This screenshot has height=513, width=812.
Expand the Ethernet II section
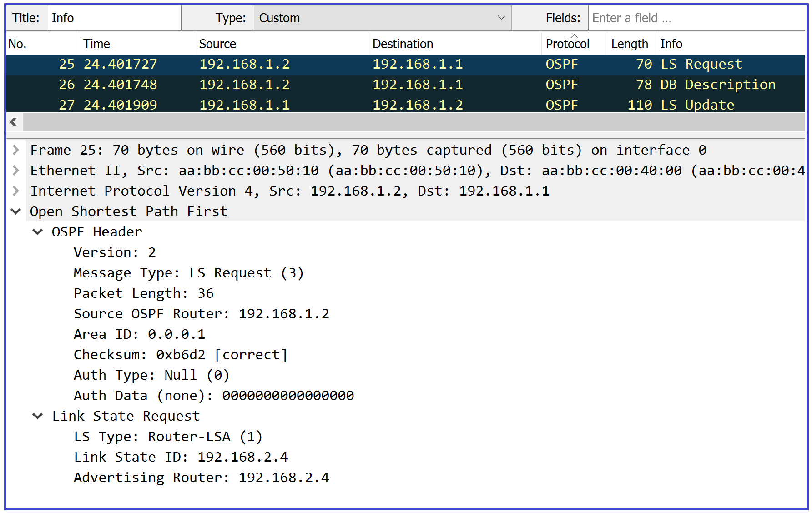pyautogui.click(x=16, y=170)
